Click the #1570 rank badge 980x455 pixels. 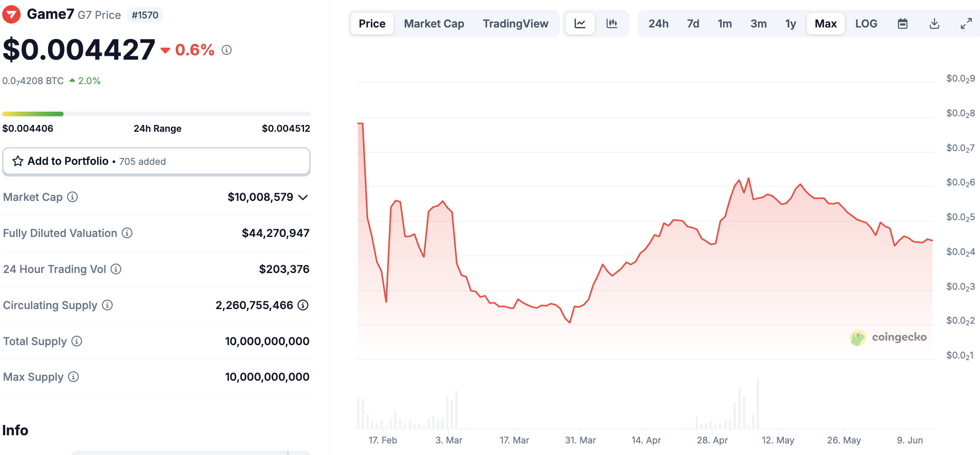click(x=145, y=15)
